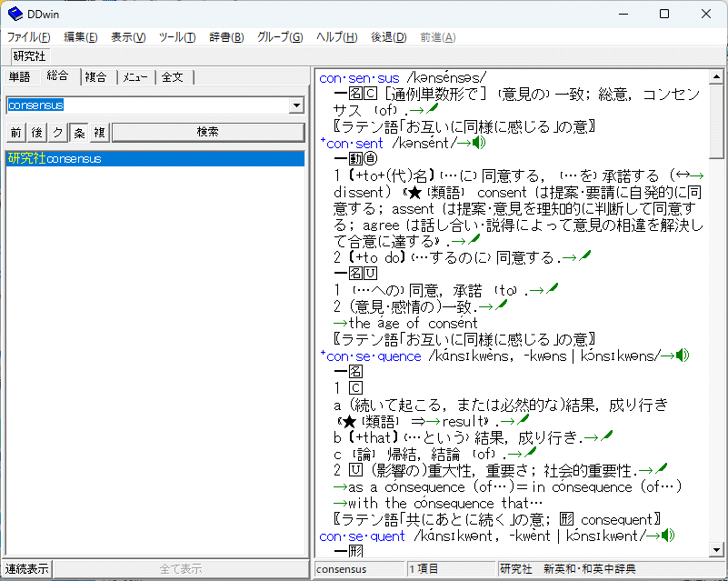Enable the ク search mode button

57,133
